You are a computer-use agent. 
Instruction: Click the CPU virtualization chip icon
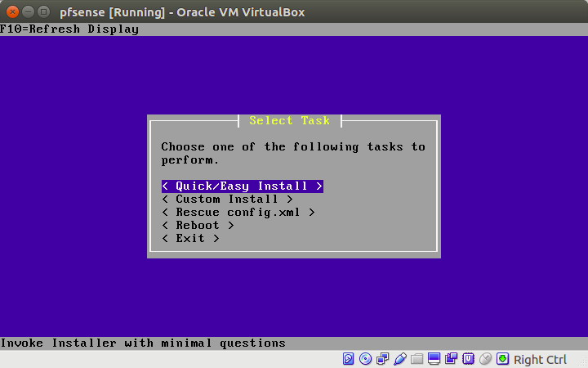point(469,359)
